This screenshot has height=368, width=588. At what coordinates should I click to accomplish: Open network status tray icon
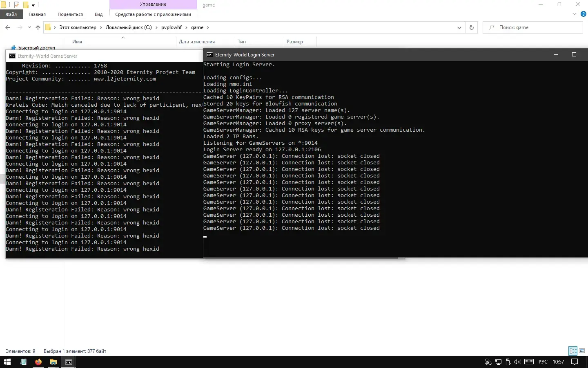(x=498, y=362)
